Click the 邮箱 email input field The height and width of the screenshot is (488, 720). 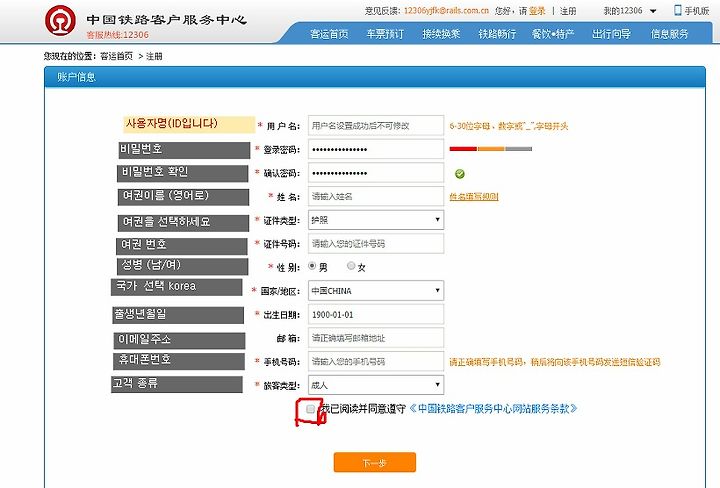point(376,338)
